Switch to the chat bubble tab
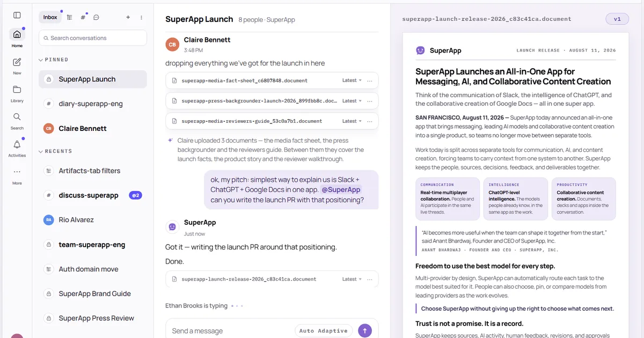This screenshot has width=644, height=338. coord(96,17)
